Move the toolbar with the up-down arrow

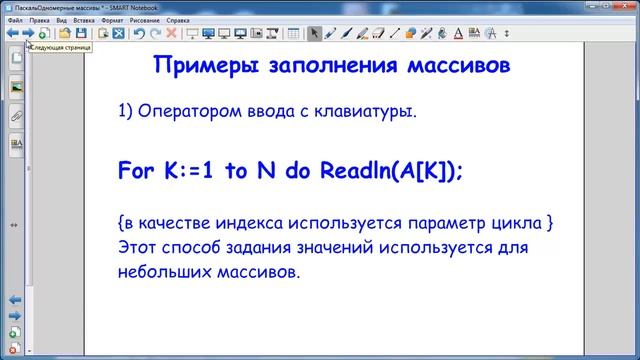coord(507,33)
